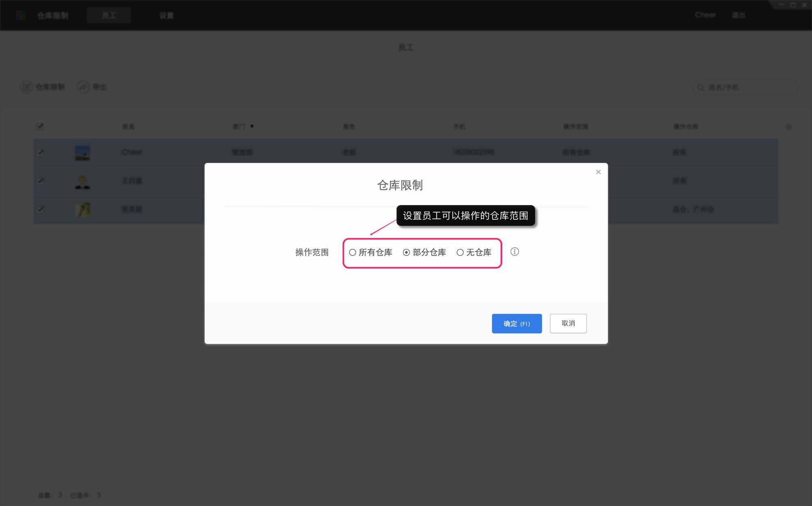Switch to the 员工 tab
Image resolution: width=812 pixels, height=506 pixels.
pyautogui.click(x=109, y=15)
